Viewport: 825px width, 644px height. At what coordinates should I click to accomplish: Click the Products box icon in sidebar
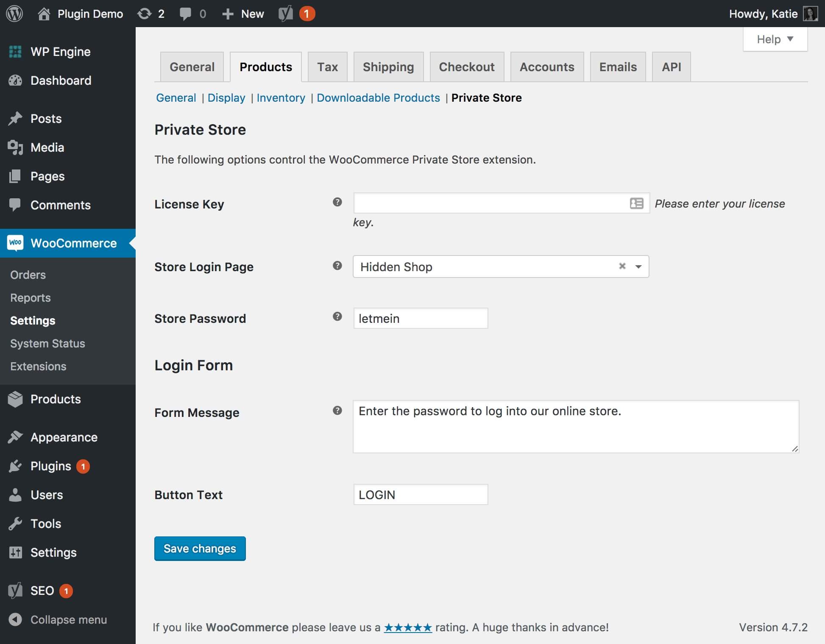pyautogui.click(x=15, y=399)
